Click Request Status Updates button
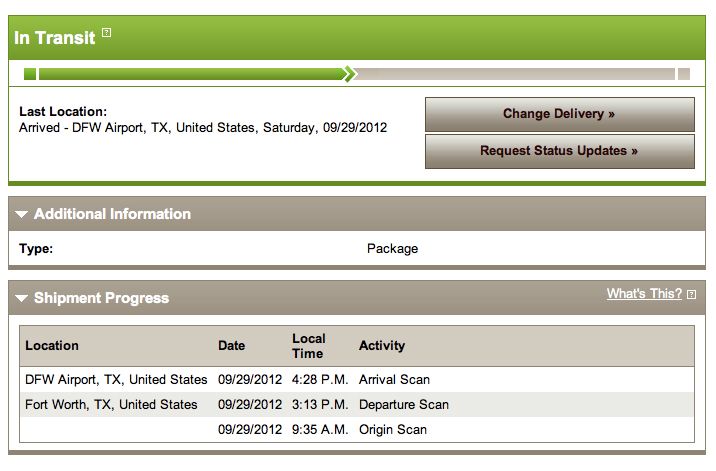This screenshot has height=471, width=716. tap(560, 151)
